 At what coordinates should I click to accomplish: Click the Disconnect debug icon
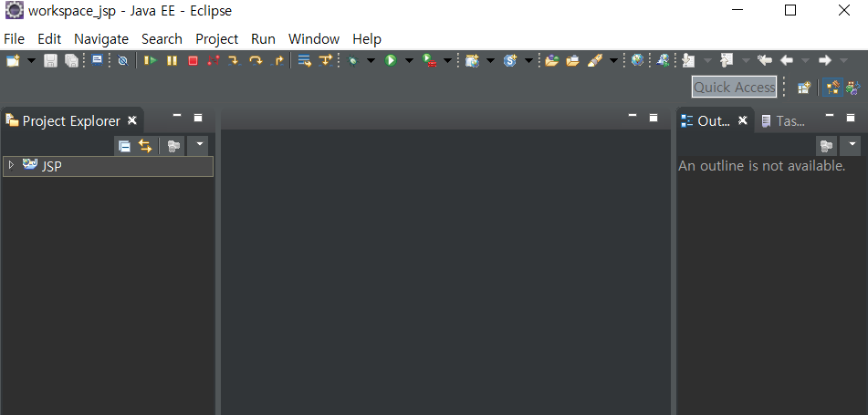click(214, 60)
